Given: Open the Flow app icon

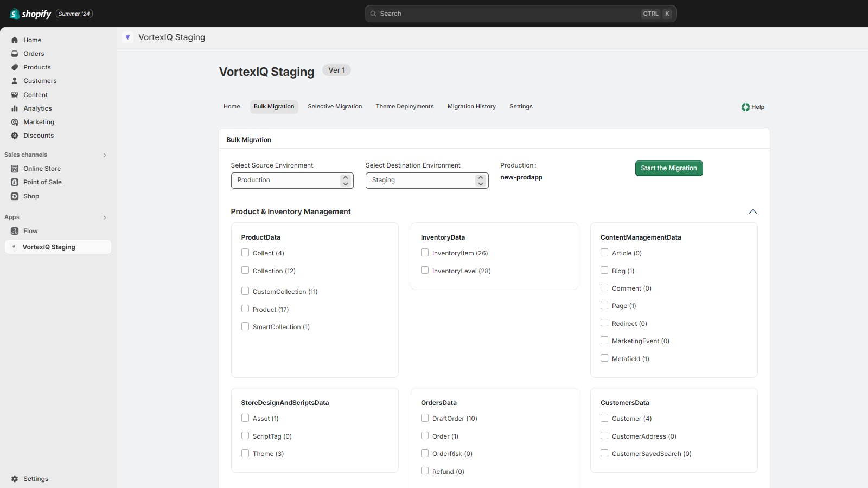Looking at the screenshot, I should point(15,231).
